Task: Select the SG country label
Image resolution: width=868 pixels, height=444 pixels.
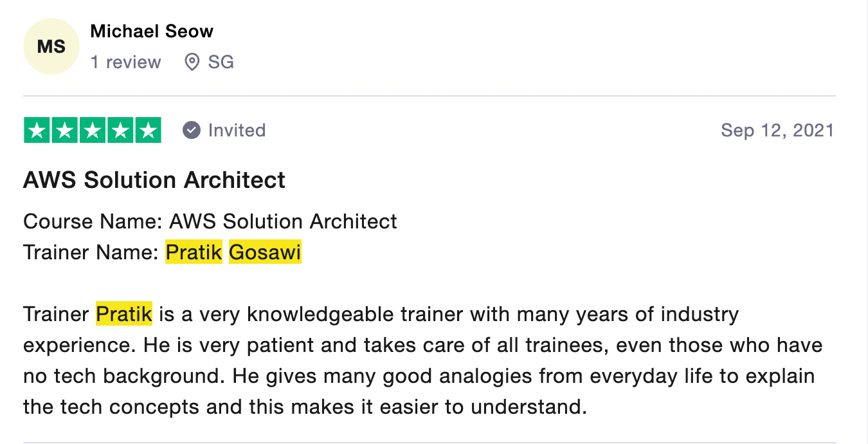Action: coord(221,62)
